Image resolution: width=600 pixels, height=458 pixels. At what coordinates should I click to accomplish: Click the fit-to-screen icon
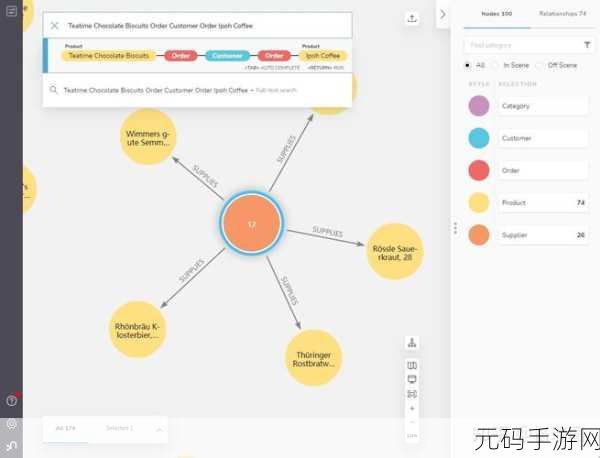(412, 394)
